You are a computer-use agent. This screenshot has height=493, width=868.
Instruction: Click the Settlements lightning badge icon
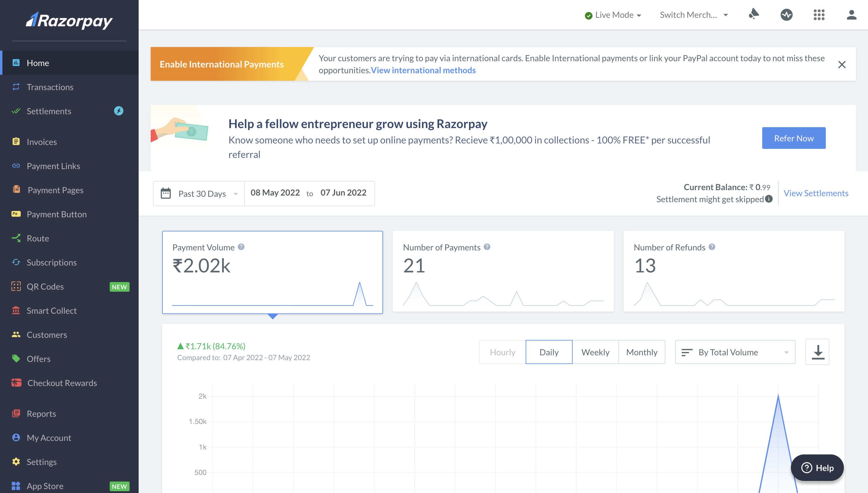coord(118,111)
